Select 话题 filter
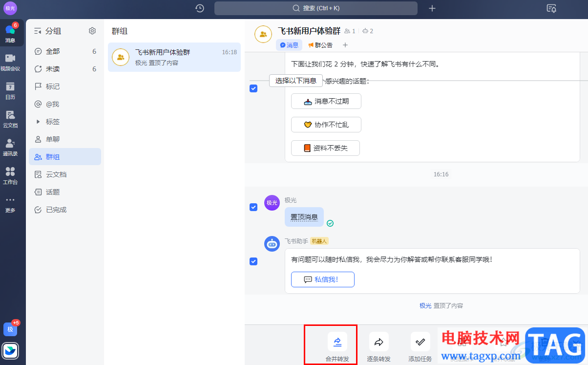This screenshot has width=588, height=365. click(x=65, y=192)
